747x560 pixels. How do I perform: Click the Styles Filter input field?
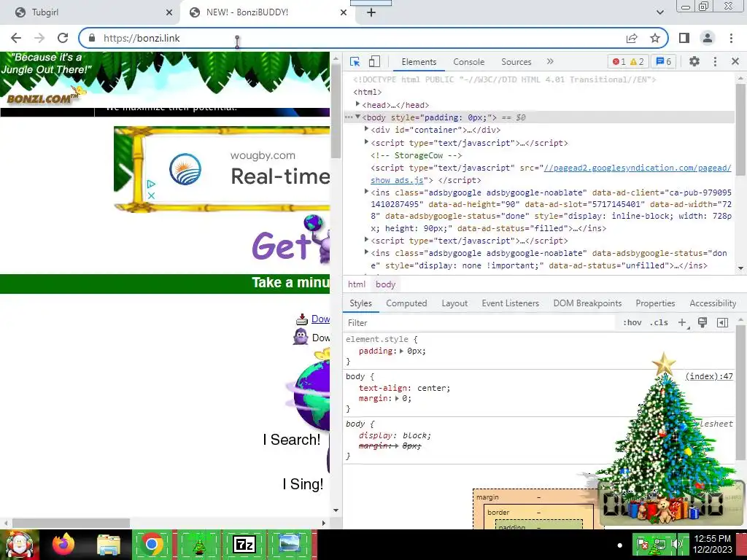[x=479, y=323]
